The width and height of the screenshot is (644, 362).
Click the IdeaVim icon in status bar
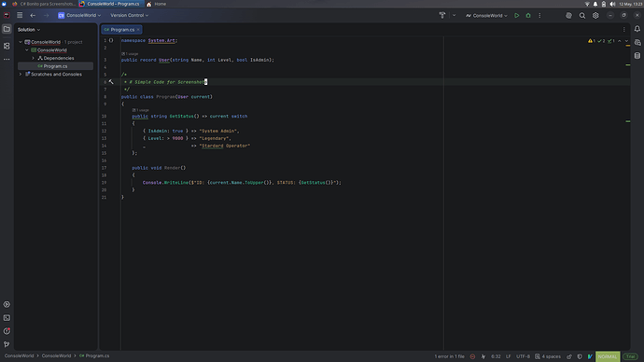point(590,356)
